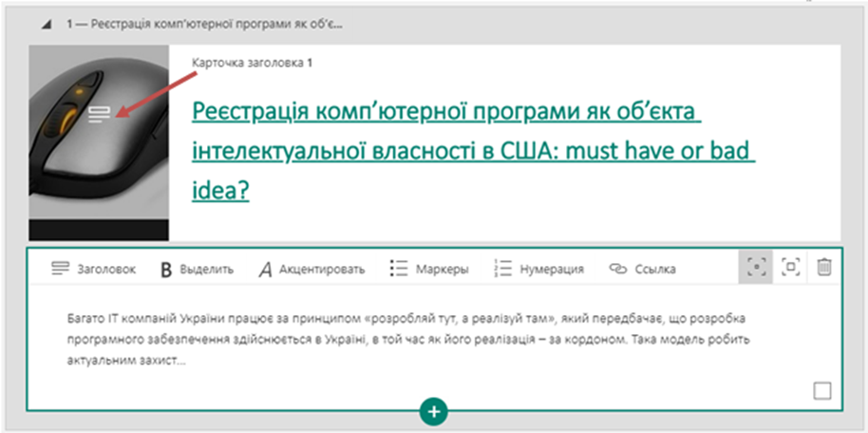Screen dimensions: 868x433
Task: Delete the text card with trash icon
Action: tap(824, 267)
